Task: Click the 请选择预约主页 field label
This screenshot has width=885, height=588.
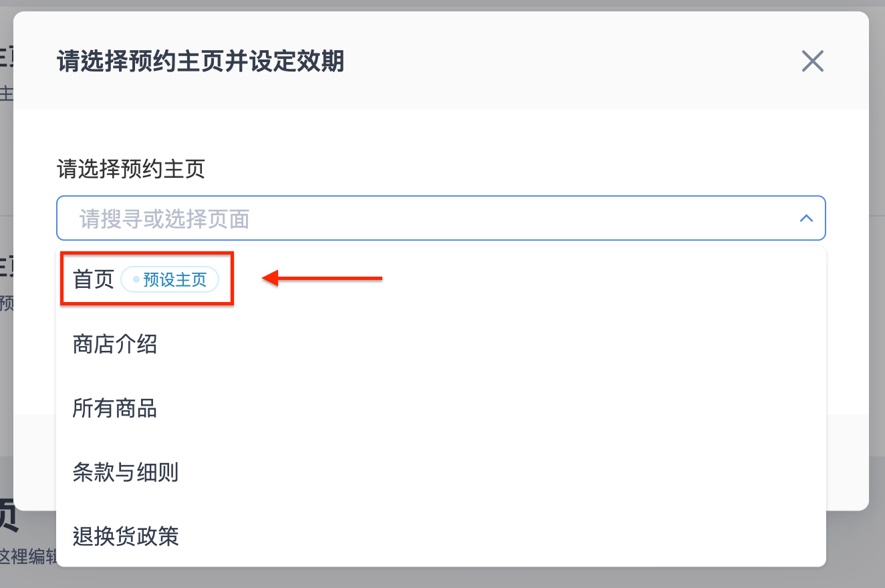Action: [131, 168]
